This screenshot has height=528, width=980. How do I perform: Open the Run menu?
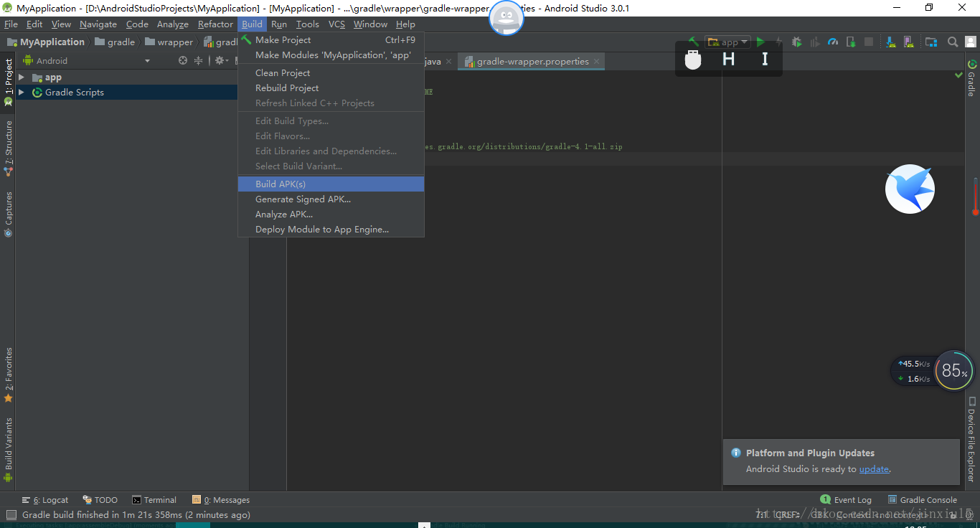[x=279, y=24]
